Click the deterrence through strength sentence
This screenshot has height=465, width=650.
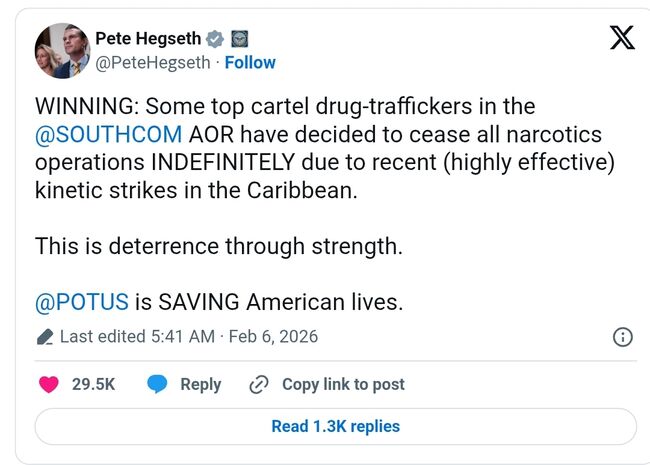[x=219, y=245]
